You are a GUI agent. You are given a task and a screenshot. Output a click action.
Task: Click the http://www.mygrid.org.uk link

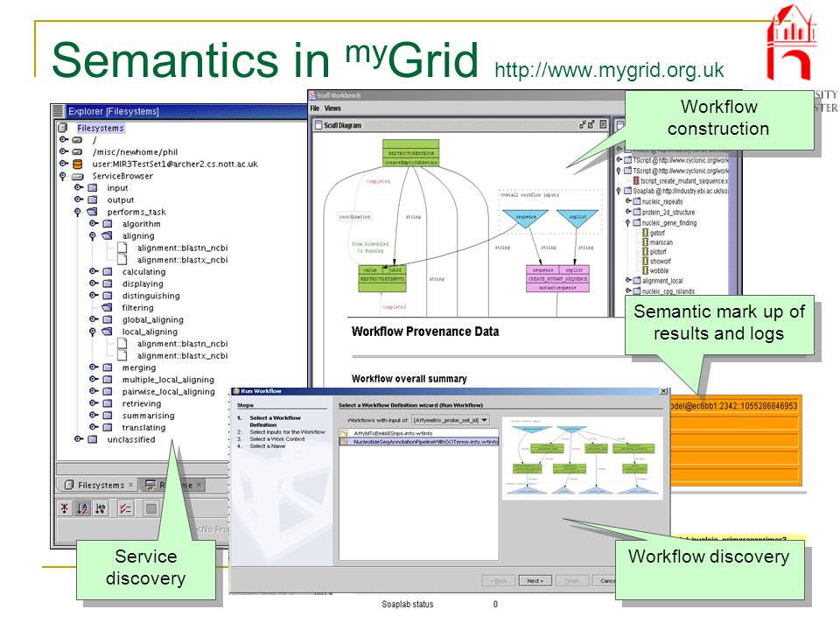(609, 70)
